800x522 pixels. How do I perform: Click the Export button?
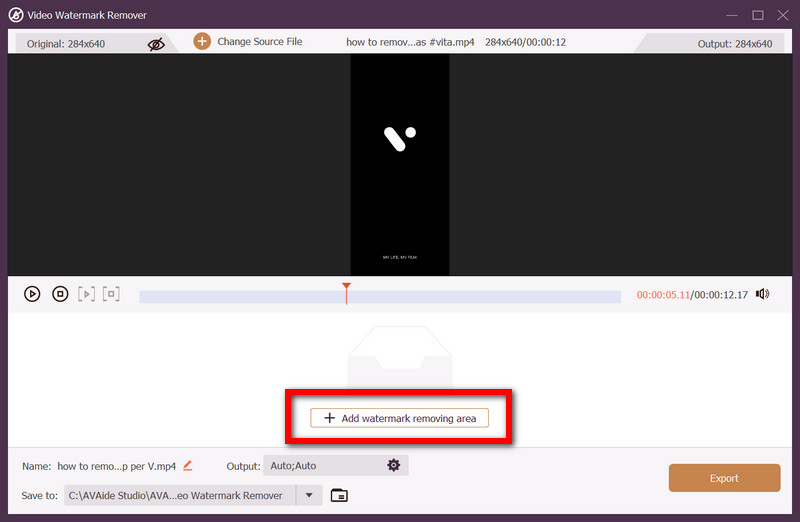tap(724, 478)
